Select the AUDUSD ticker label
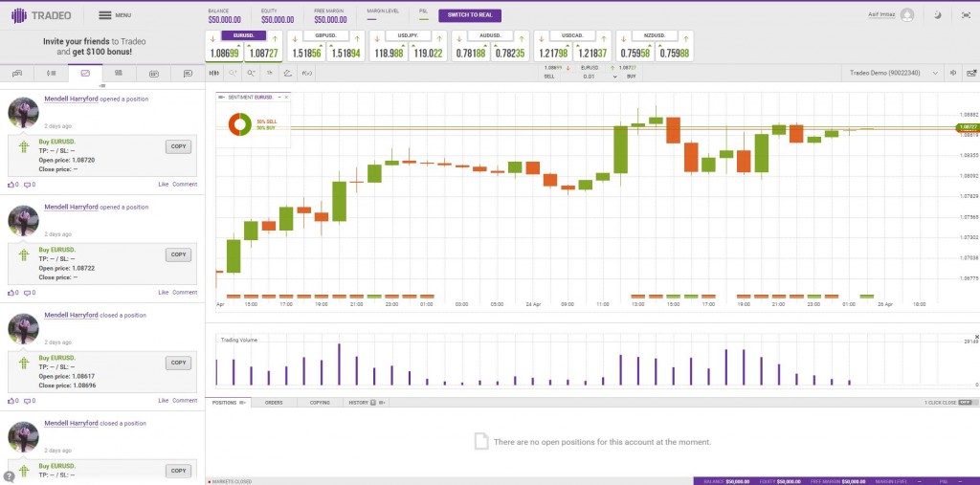 point(490,35)
